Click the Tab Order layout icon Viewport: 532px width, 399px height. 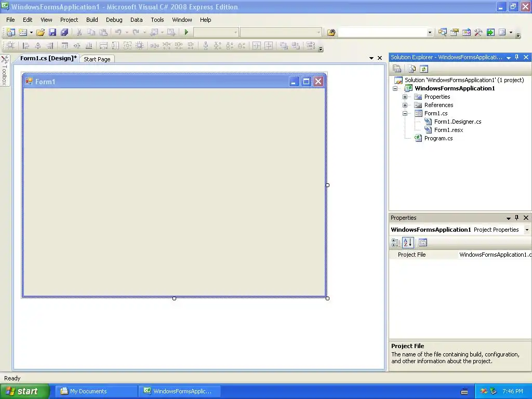310,46
